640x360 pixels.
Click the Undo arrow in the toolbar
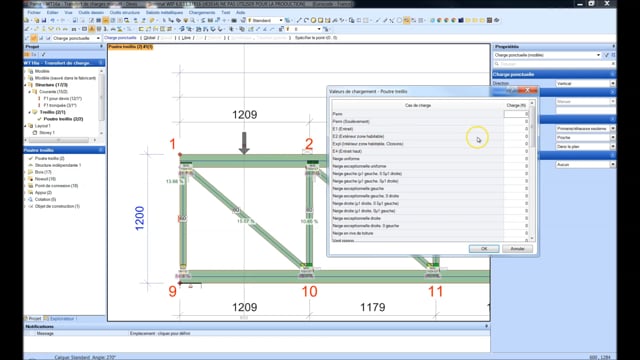(x=53, y=20)
